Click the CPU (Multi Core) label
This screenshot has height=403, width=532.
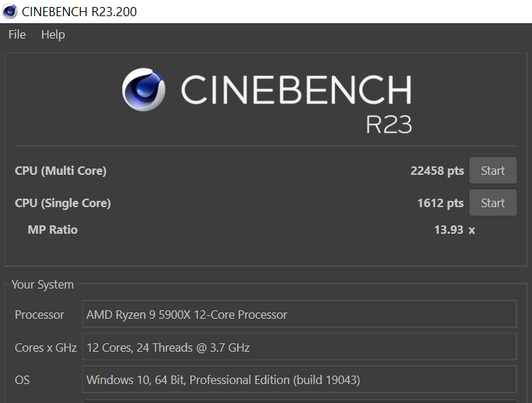(x=60, y=171)
